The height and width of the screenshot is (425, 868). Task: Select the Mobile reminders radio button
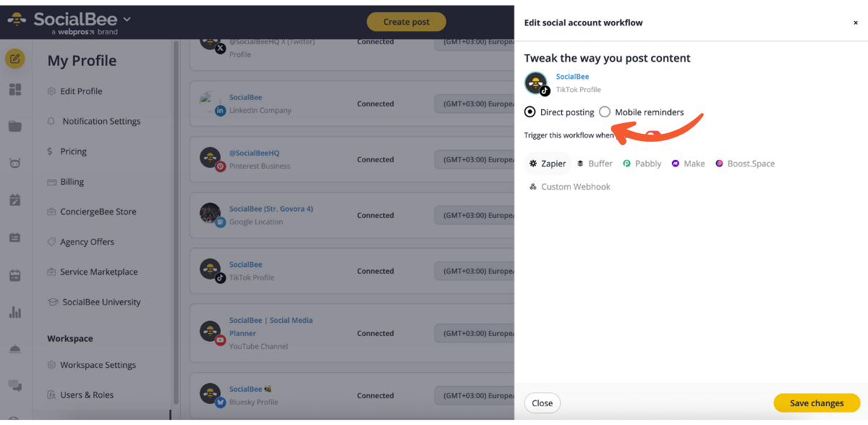pyautogui.click(x=605, y=112)
